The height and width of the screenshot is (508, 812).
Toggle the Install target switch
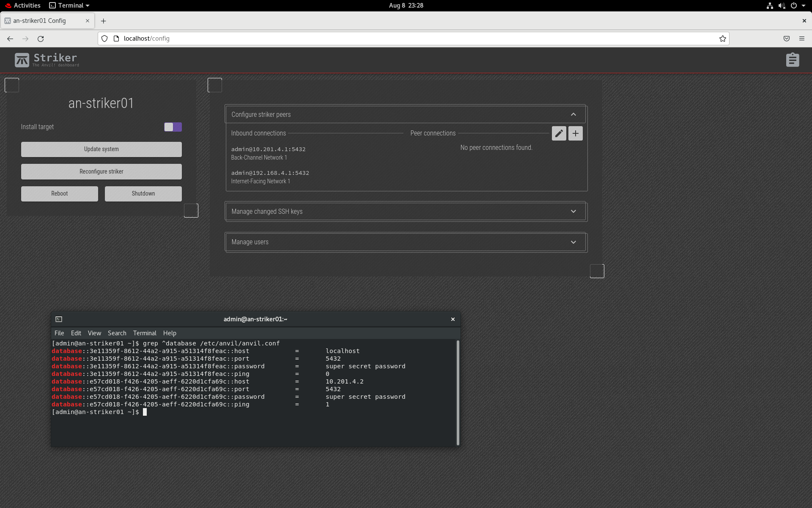click(x=173, y=127)
